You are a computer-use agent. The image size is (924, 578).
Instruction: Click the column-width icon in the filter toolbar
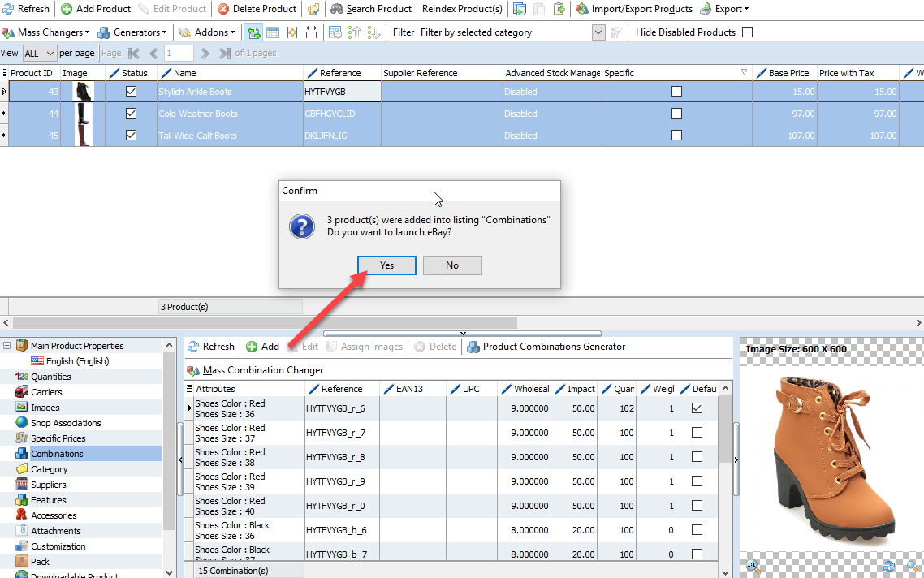coord(311,32)
